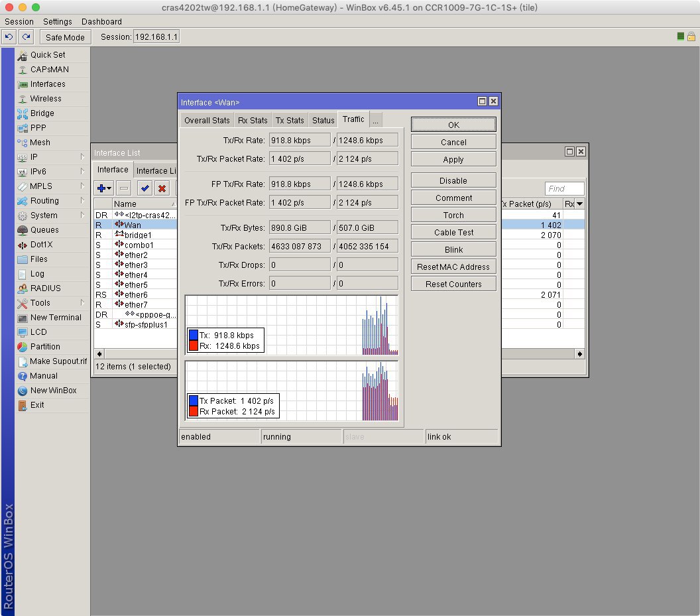Click remove (minus) button in Interface List
The image size is (700, 616).
tap(124, 188)
